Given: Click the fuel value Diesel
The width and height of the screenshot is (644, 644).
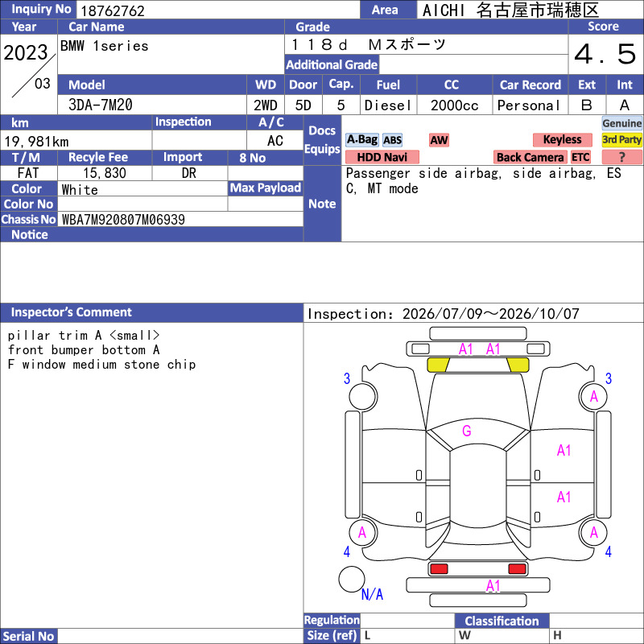Looking at the screenshot, I should [388, 105].
